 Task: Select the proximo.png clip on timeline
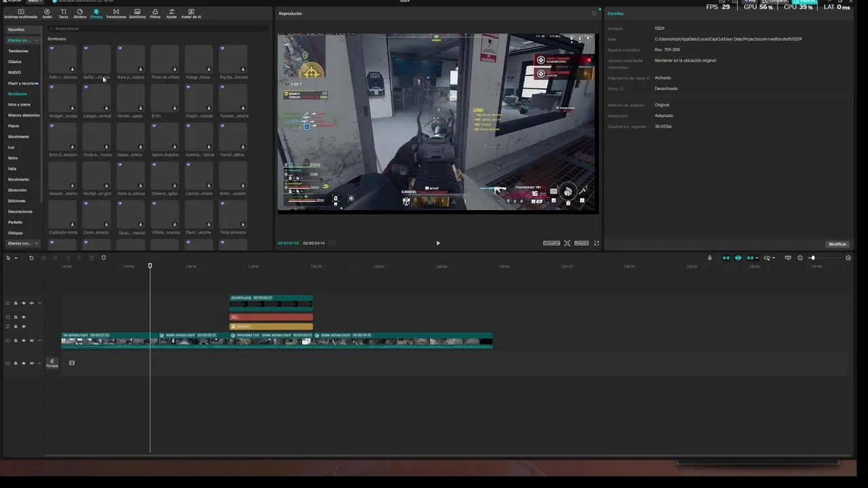pos(271,302)
